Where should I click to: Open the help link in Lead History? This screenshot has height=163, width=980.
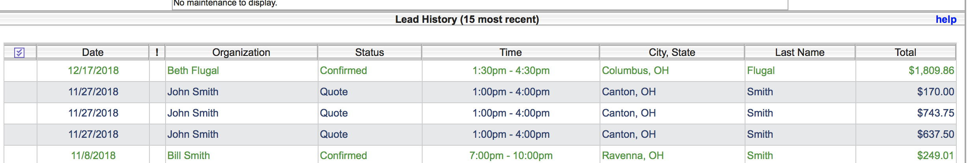tap(946, 19)
